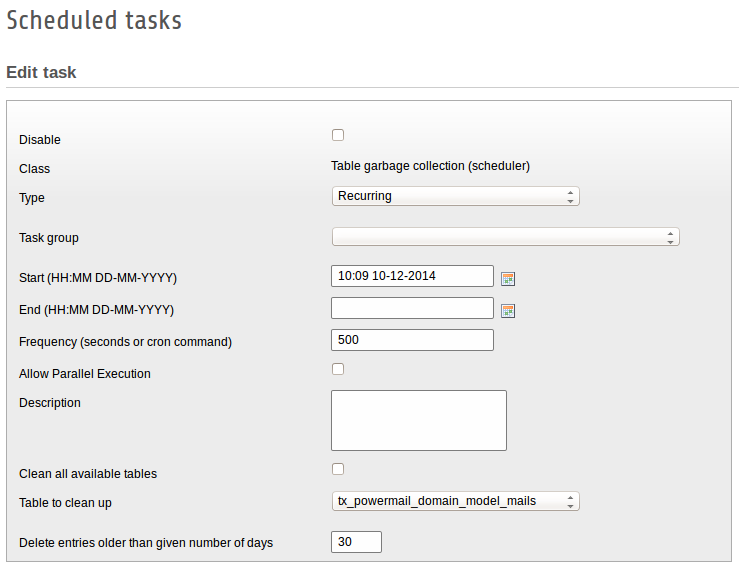Select the days field containing 30
This screenshot has height=567, width=739.
pyautogui.click(x=356, y=542)
